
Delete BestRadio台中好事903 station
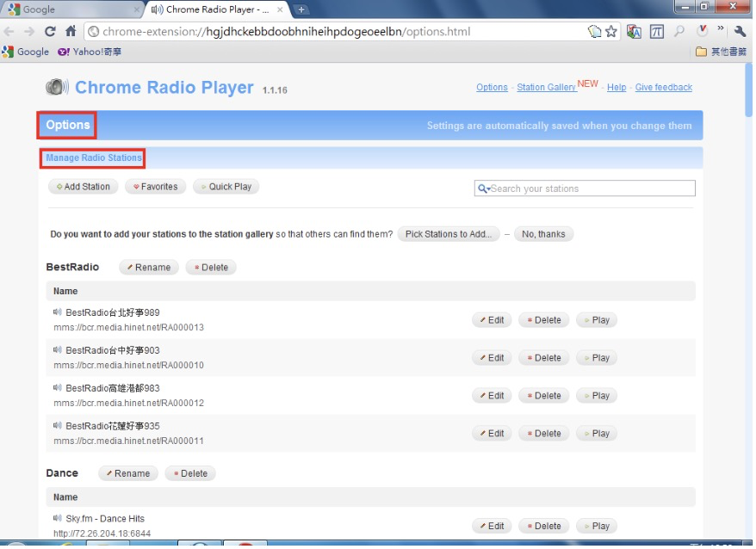click(544, 358)
